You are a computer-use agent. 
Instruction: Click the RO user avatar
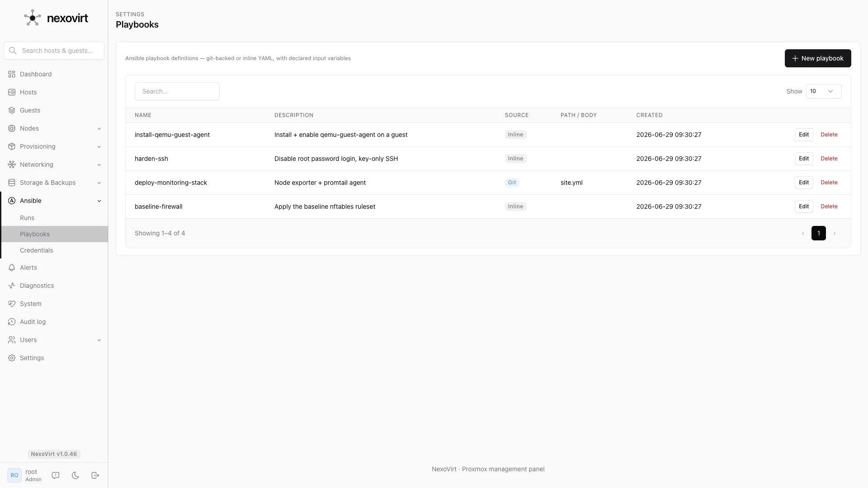14,475
